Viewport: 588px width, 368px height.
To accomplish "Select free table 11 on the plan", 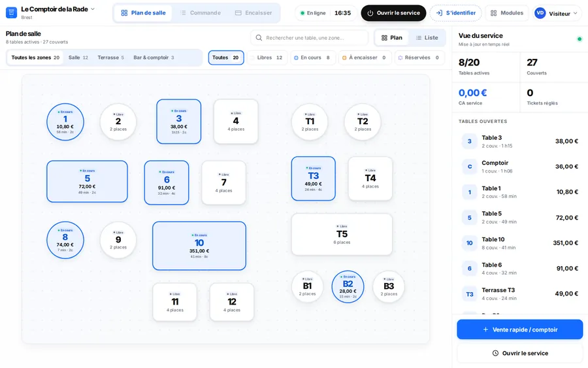I will click(x=174, y=302).
